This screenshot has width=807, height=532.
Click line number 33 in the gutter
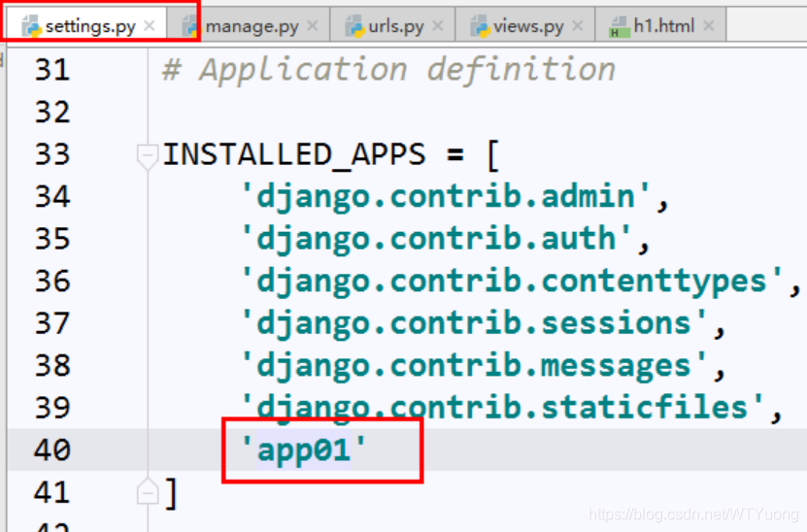pyautogui.click(x=52, y=154)
